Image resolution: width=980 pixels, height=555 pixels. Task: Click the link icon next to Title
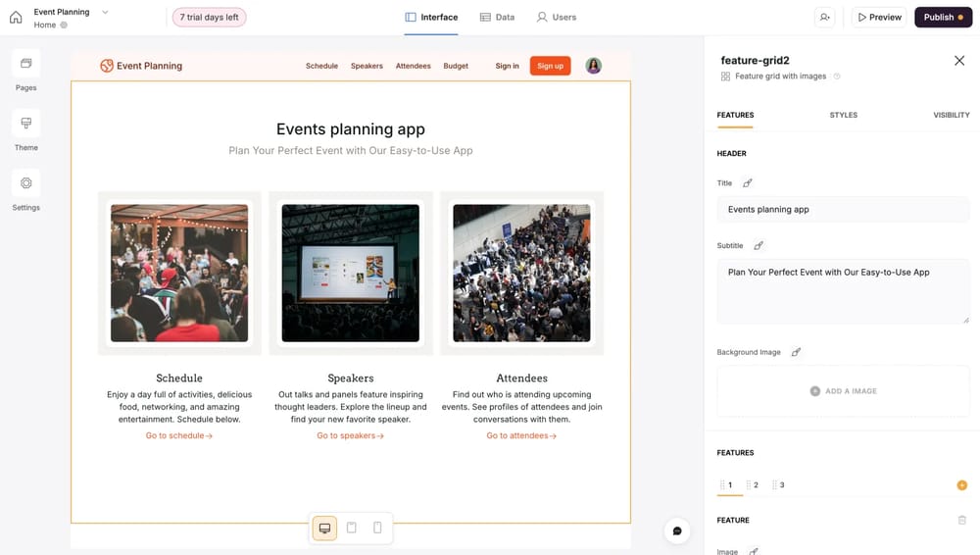click(748, 183)
